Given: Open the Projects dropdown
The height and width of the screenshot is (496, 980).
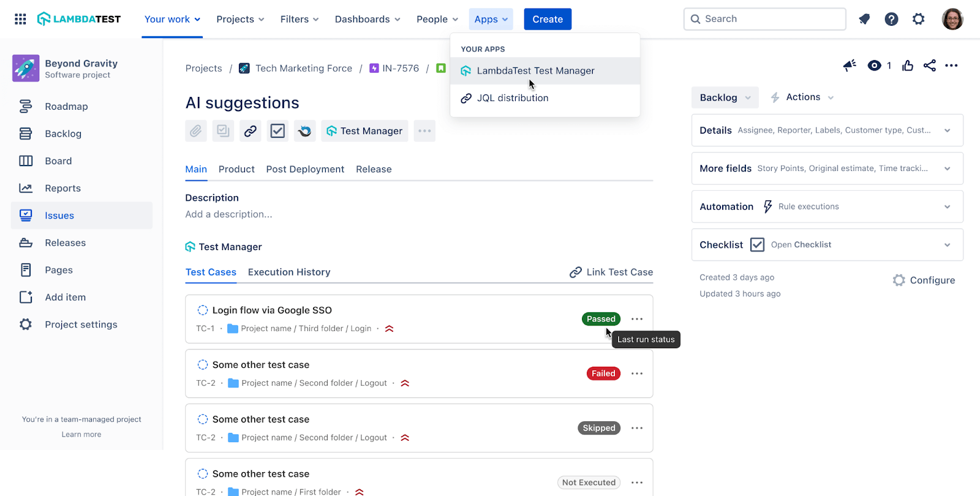Looking at the screenshot, I should tap(240, 19).
